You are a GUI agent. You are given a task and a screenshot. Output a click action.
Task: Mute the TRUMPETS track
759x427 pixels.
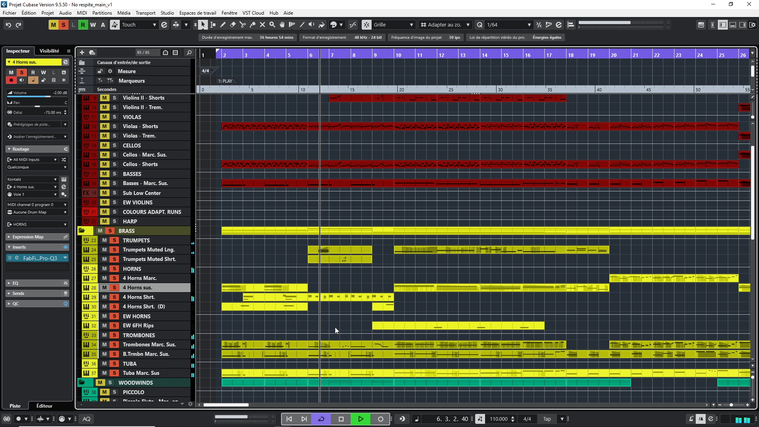104,240
